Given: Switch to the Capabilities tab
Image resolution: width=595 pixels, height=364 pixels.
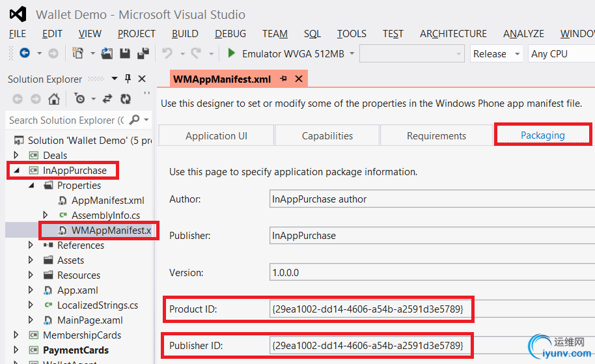Looking at the screenshot, I should click(x=327, y=136).
